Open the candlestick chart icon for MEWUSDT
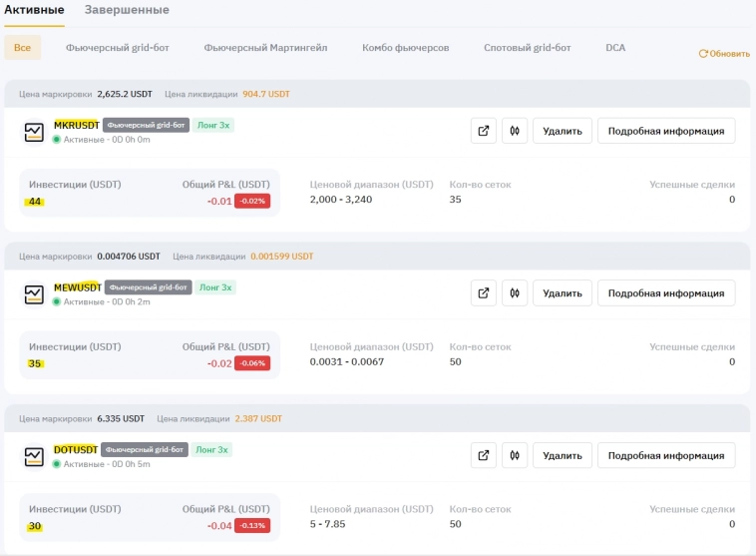 point(515,293)
